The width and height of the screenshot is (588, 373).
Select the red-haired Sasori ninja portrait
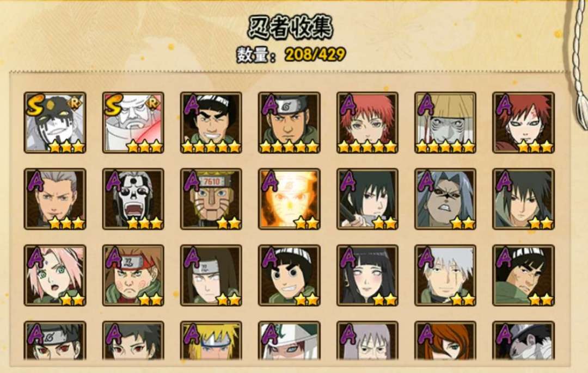pos(367,122)
